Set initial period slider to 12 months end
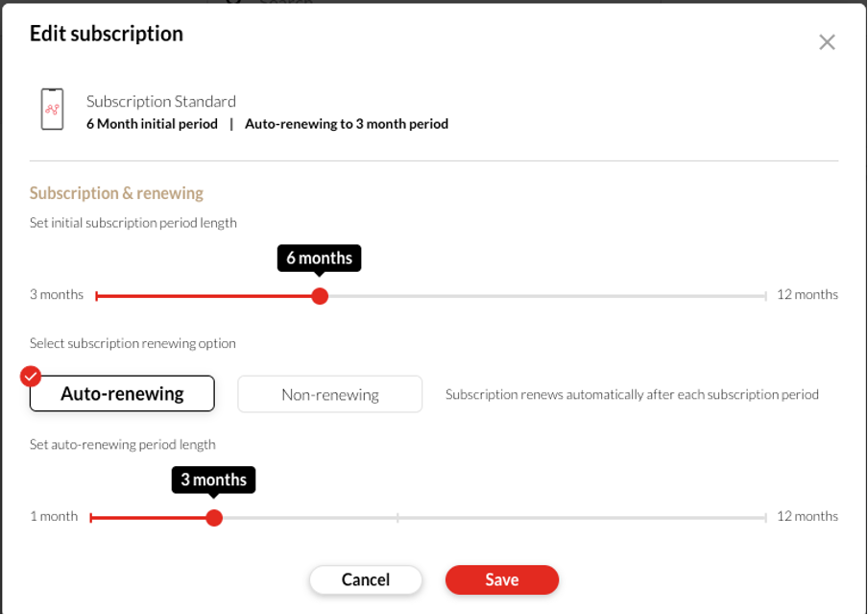The width and height of the screenshot is (868, 615). point(765,296)
